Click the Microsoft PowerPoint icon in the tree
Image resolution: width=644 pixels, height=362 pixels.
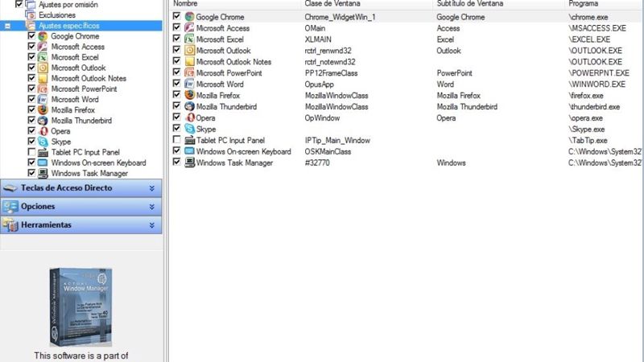[x=43, y=89]
